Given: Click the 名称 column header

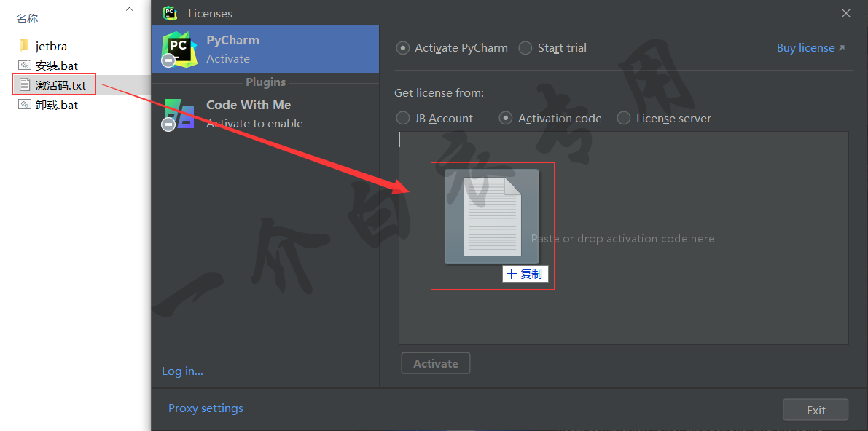Looking at the screenshot, I should coord(27,19).
